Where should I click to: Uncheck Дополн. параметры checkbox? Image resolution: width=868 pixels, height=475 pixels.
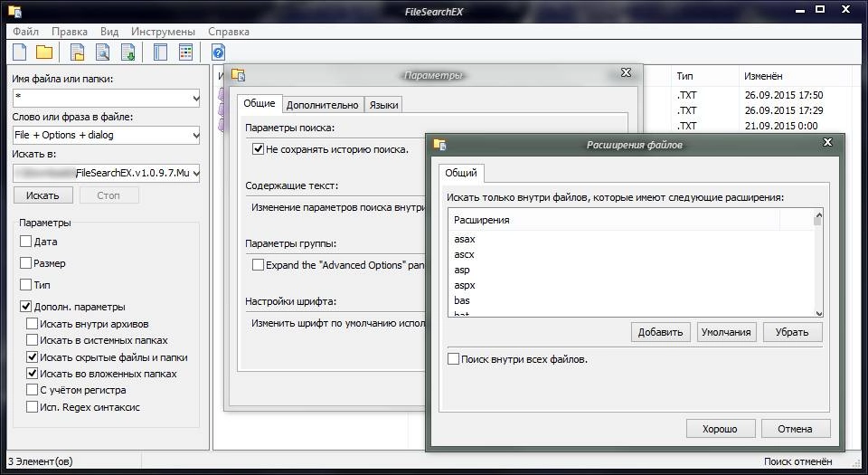pyautogui.click(x=25, y=306)
